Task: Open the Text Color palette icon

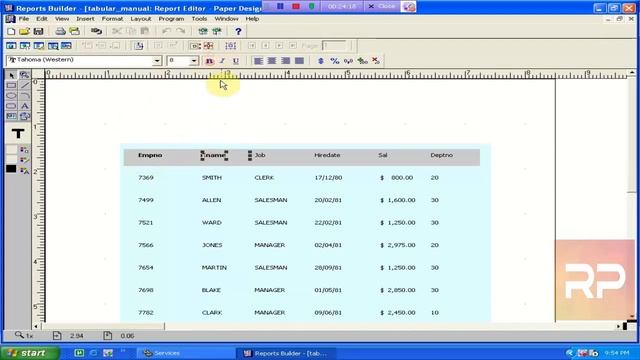Action: tap(24, 170)
